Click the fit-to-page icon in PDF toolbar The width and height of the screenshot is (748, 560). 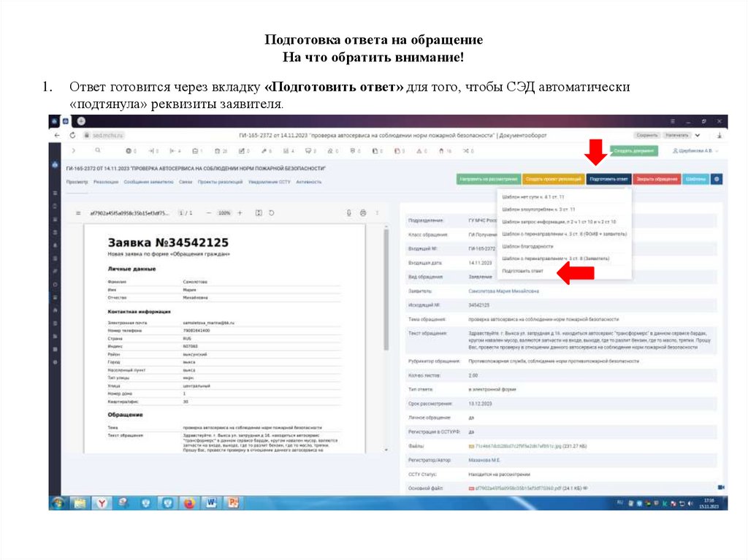click(258, 213)
